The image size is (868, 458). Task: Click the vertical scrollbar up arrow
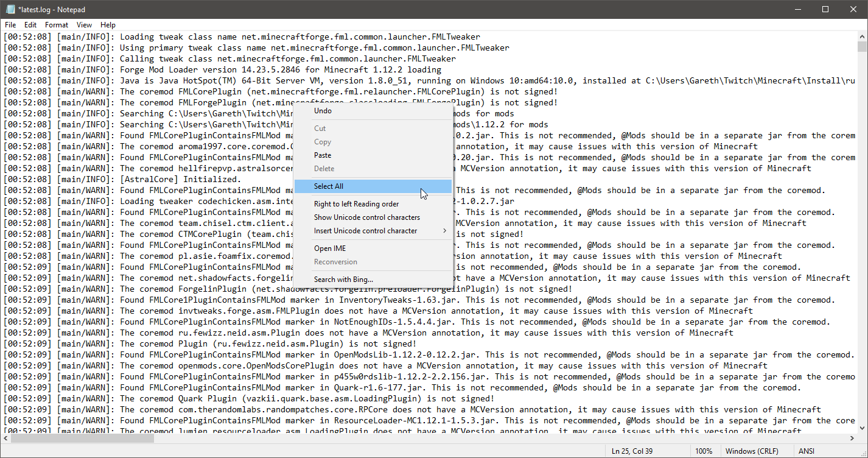(863, 37)
